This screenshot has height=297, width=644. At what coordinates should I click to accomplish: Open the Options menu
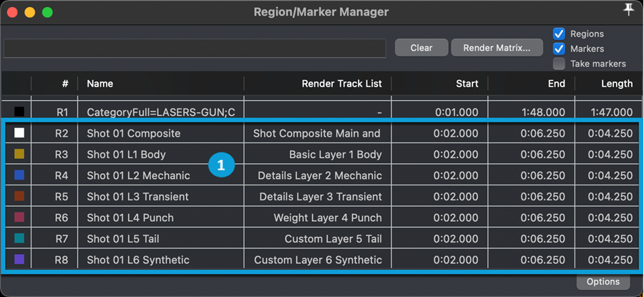602,282
